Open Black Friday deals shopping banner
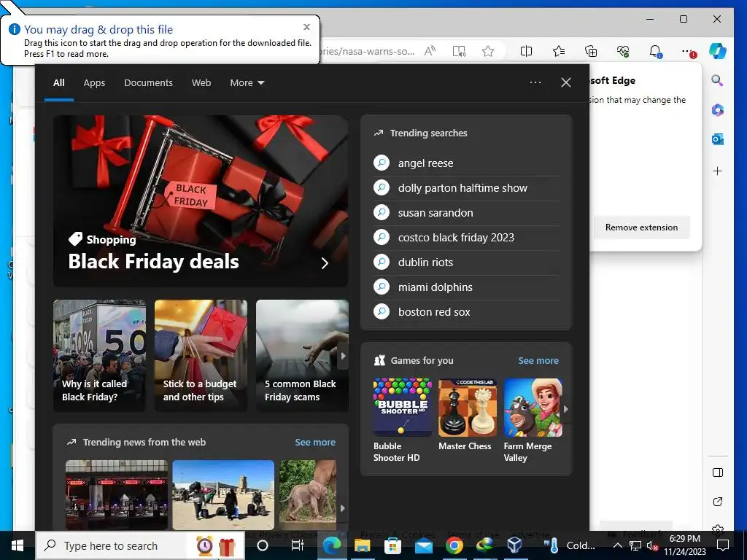Image resolution: width=747 pixels, height=560 pixels. (201, 201)
